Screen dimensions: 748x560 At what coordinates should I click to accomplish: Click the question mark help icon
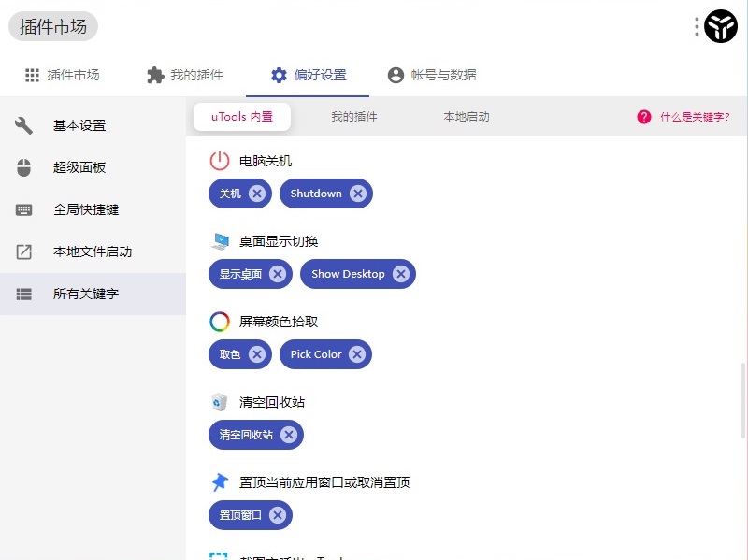(644, 118)
